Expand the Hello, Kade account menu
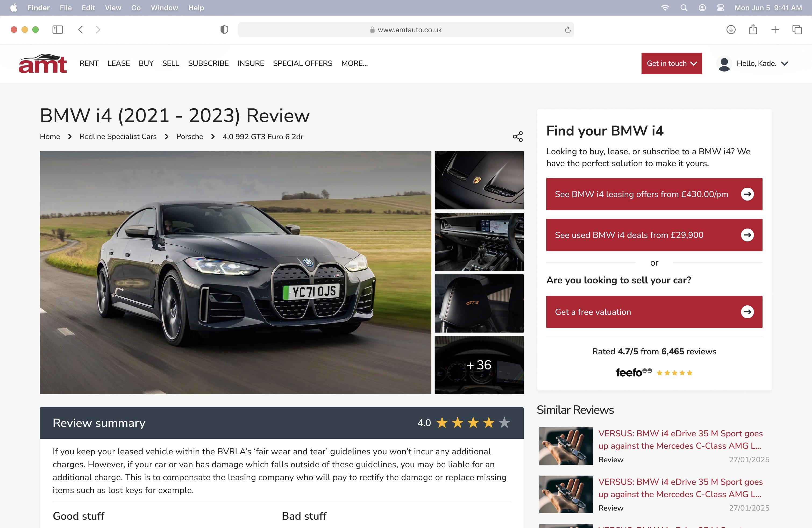The width and height of the screenshot is (812, 528). [762, 63]
